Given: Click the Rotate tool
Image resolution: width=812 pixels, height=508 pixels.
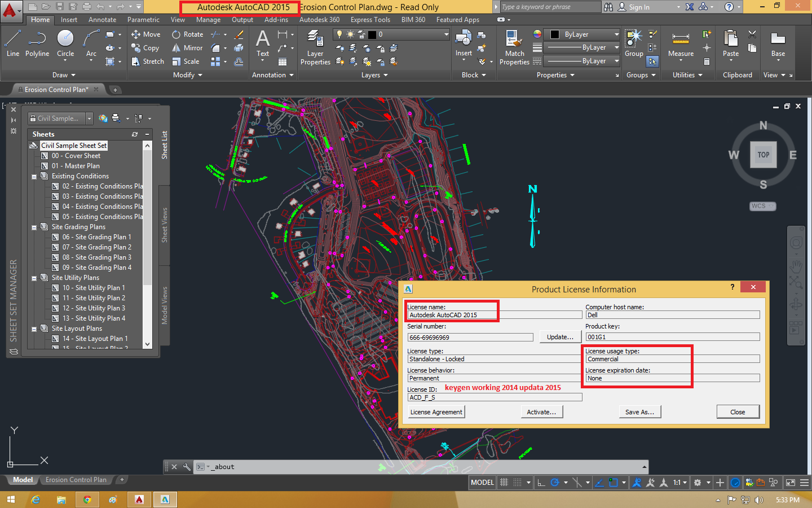Looking at the screenshot, I should (x=188, y=34).
